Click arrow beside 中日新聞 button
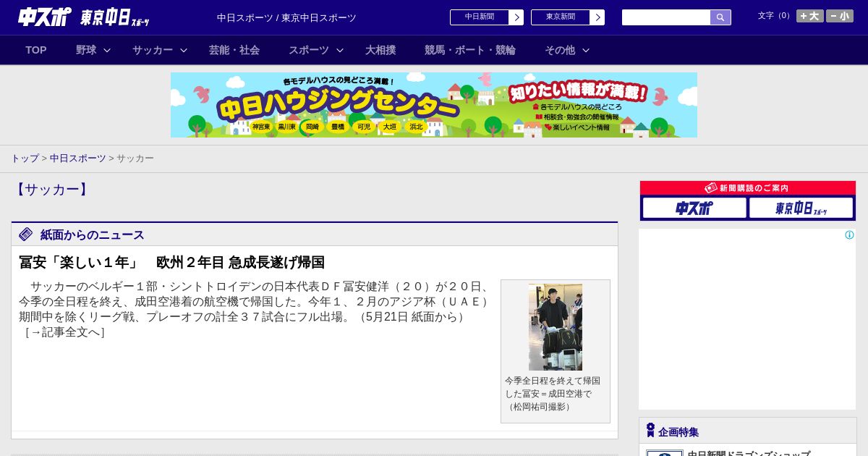Viewport: 868px width, 456px height. pos(516,17)
